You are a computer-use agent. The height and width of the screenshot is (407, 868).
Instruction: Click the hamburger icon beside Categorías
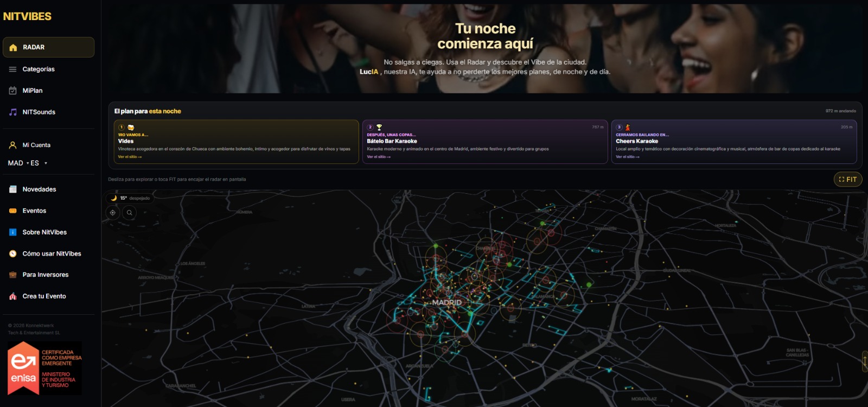[x=13, y=69]
